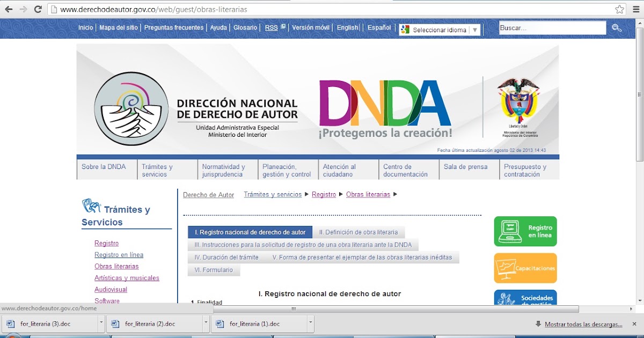Select tab II. Definición de obra literaria
Viewport: 644px width, 338px height.
pos(358,232)
